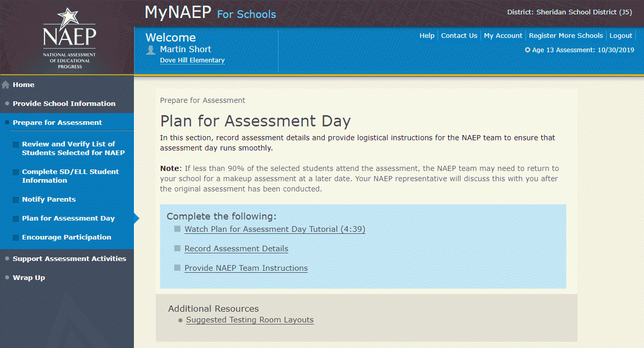Click MyNAEP For Schools title
Image resolution: width=644 pixels, height=348 pixels.
pos(210,12)
